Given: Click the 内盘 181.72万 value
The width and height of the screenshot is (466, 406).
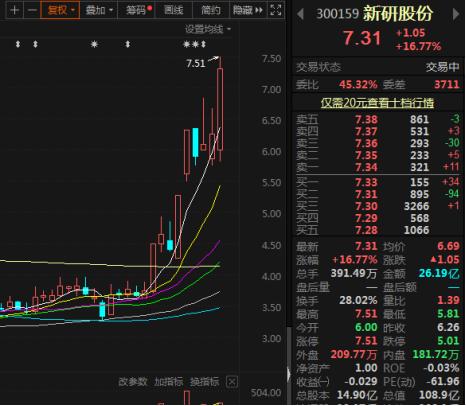Looking at the screenshot, I should (436, 354).
